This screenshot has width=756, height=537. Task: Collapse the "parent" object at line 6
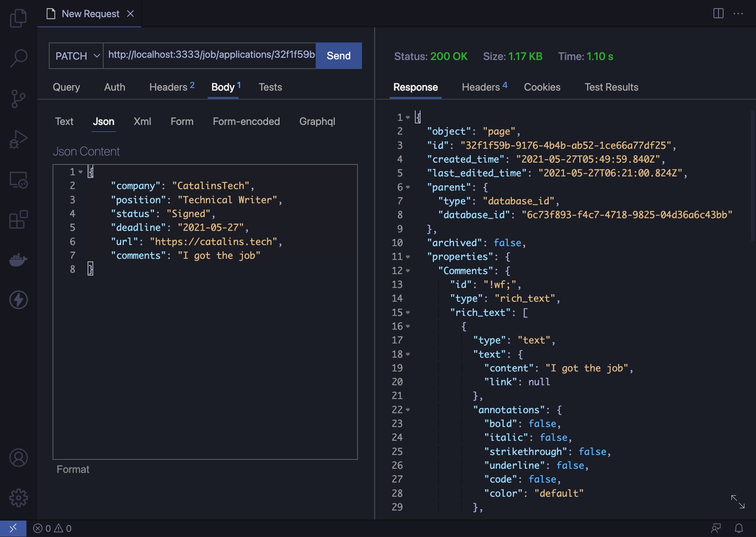coord(408,187)
